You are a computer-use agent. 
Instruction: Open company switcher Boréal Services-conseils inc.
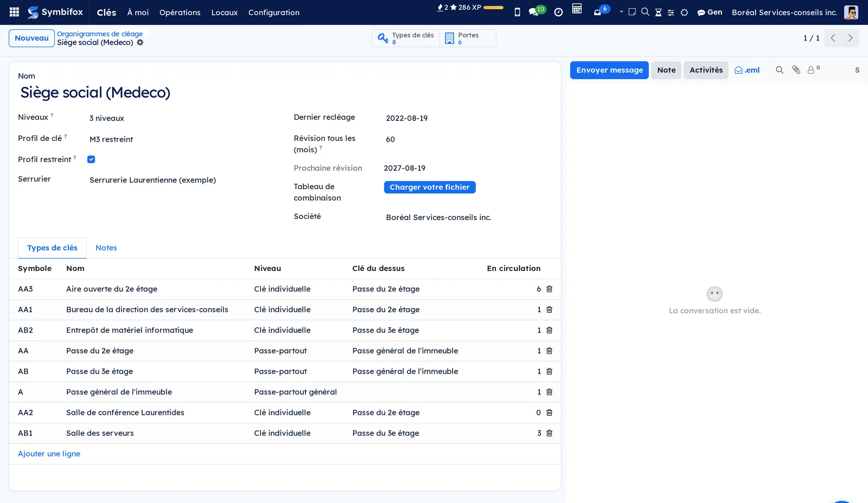(x=784, y=12)
